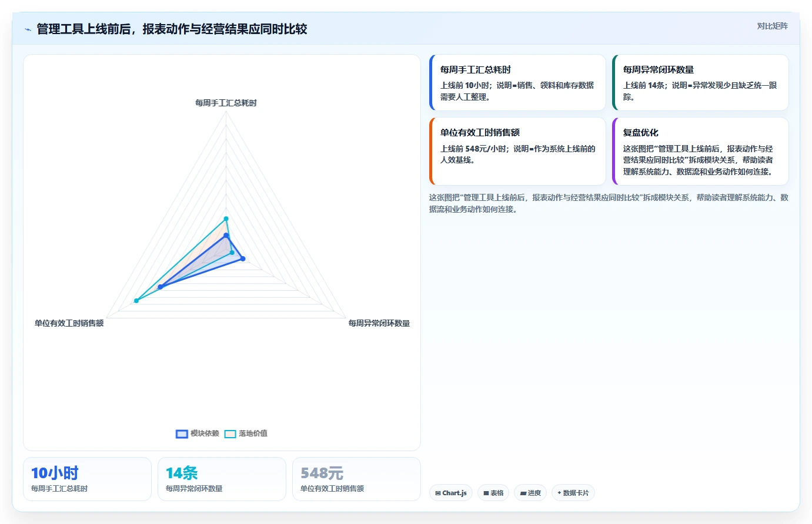Click 模块依赖 point on the 单位有效工时销售额 axis
812x524 pixels.
(160, 287)
